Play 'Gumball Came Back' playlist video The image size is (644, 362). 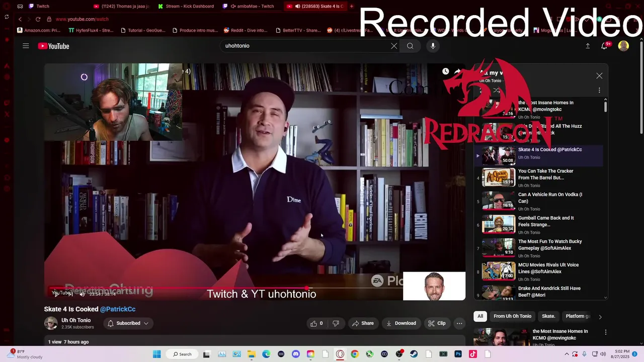click(538, 225)
